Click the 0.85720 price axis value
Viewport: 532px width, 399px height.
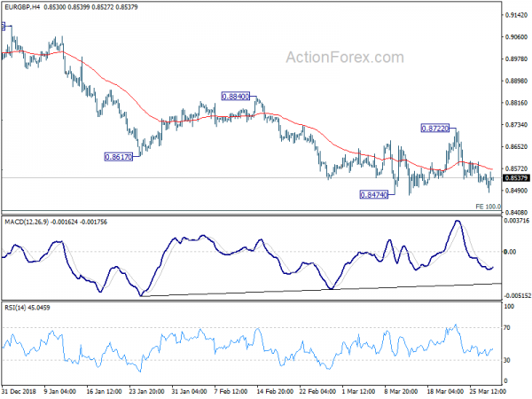[517, 168]
